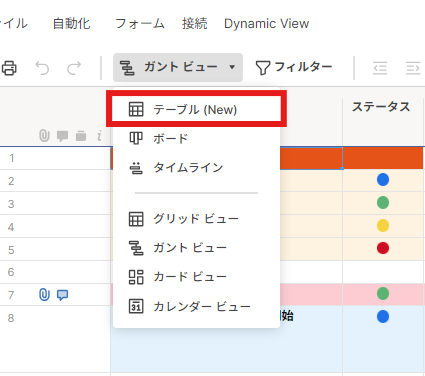Select グリッド ビュー from the list
The image size is (425, 376).
point(197,219)
